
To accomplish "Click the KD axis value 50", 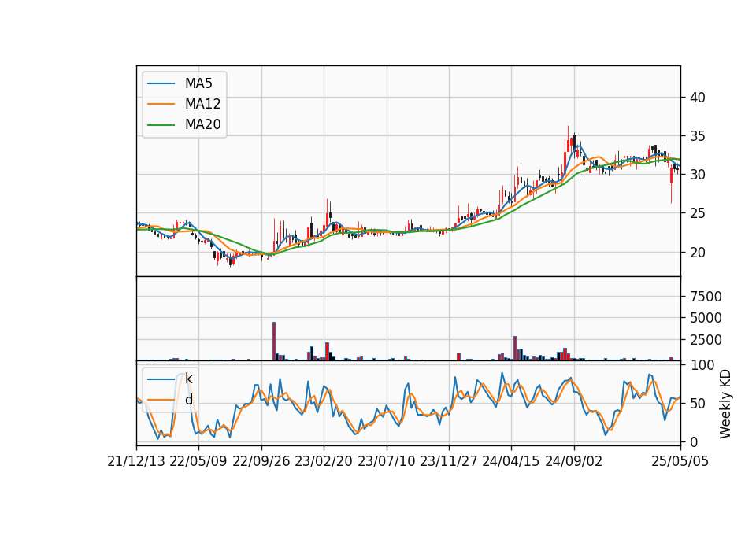I will coord(697,404).
